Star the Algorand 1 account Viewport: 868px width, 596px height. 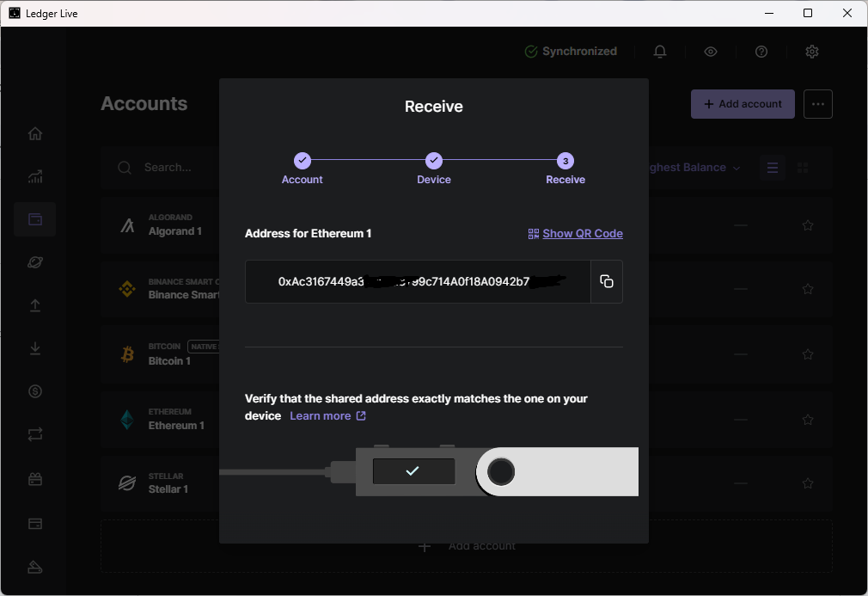tap(808, 224)
